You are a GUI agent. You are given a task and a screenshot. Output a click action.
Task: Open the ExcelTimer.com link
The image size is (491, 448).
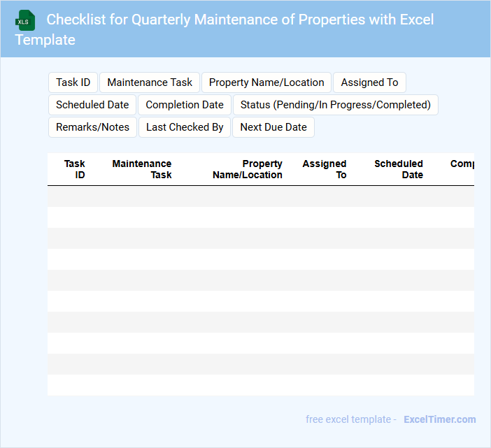[439, 419]
